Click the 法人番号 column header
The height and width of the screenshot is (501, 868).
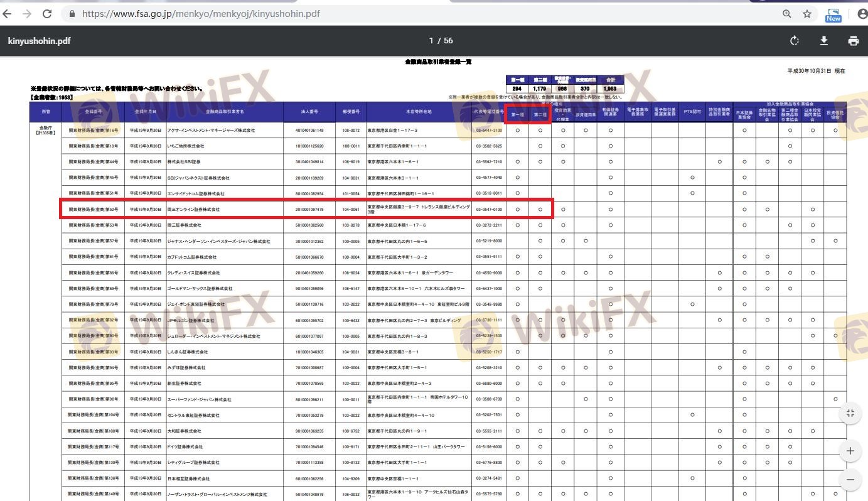(x=309, y=112)
